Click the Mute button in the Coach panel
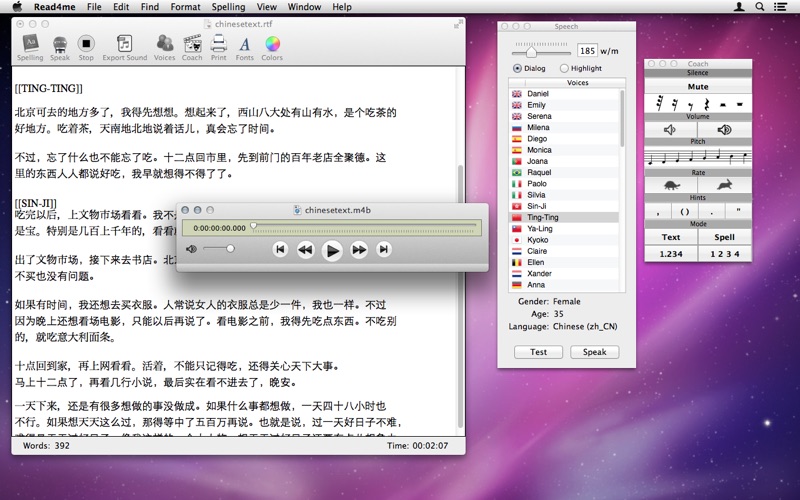The width and height of the screenshot is (800, 500). tap(698, 87)
